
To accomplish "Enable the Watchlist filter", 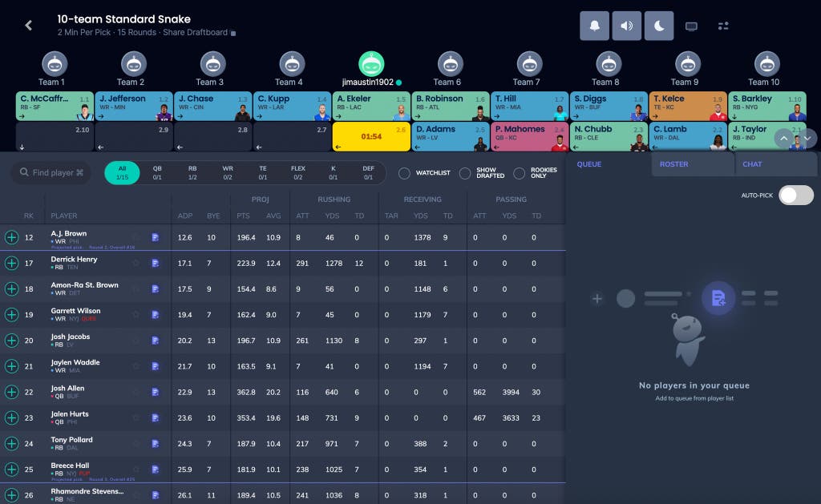I will pyautogui.click(x=404, y=173).
